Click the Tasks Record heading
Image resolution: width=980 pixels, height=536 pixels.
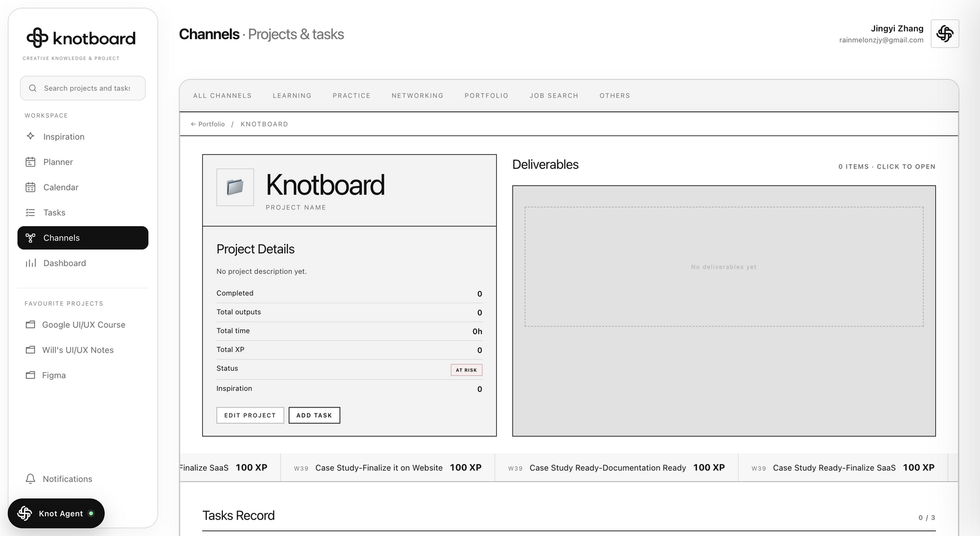pos(238,515)
